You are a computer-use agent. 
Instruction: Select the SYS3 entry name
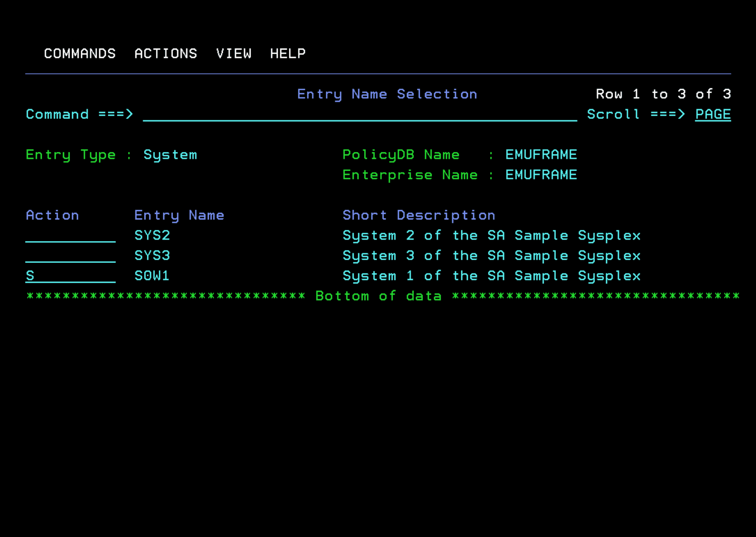pos(152,255)
